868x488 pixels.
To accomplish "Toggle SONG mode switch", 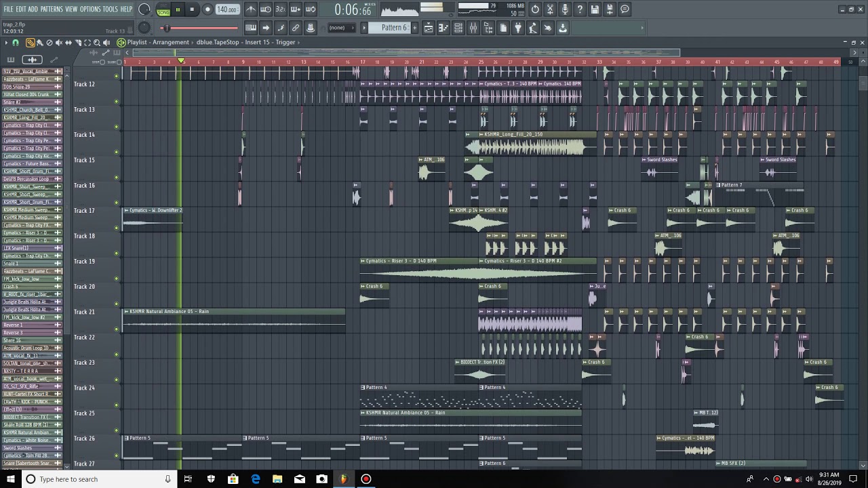I will coord(163,10).
